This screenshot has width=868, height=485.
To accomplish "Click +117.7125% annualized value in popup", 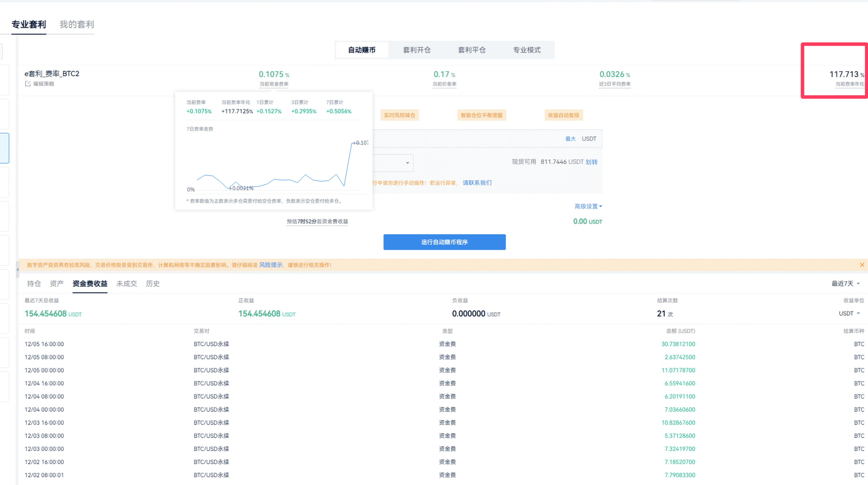I will 237,111.
